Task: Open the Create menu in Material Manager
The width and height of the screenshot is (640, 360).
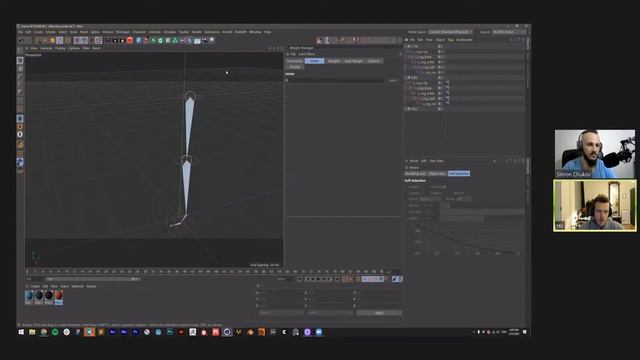Action: tap(35, 286)
